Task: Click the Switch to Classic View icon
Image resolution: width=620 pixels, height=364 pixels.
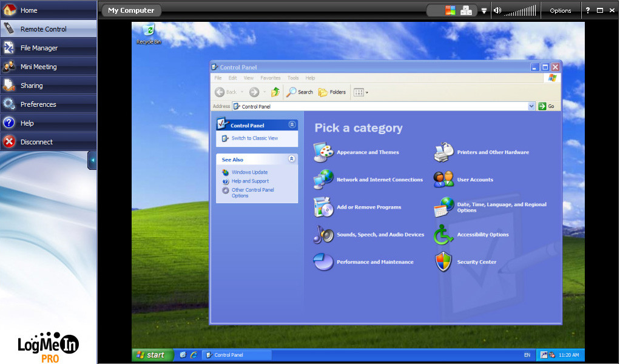Action: coord(226,138)
